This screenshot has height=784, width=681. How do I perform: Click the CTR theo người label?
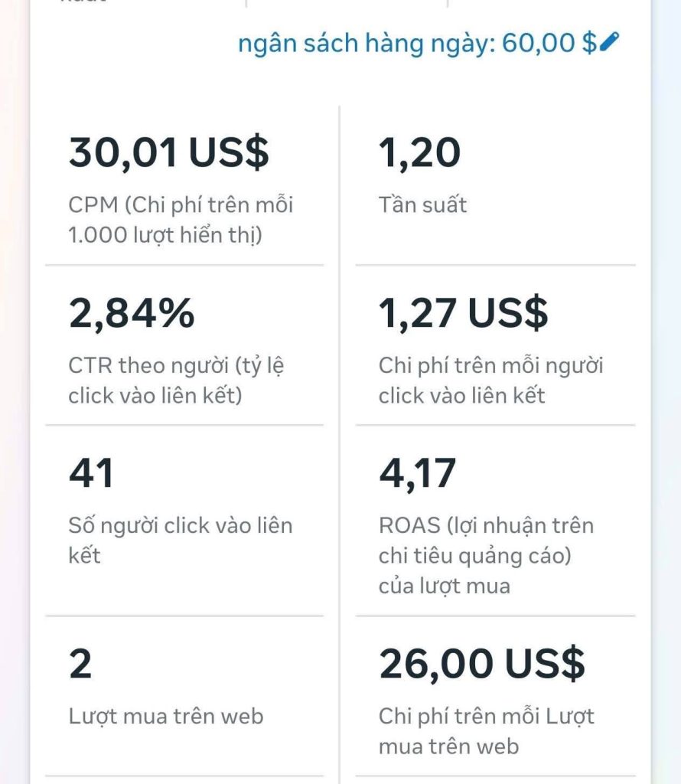176,381
